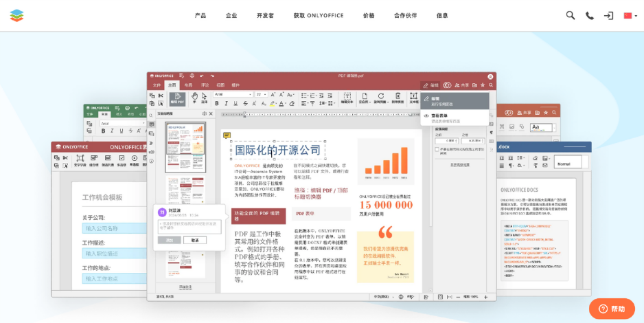Open the 编辑 mode dropdown in title bar
Image resolution: width=644 pixels, height=323 pixels.
[430, 85]
